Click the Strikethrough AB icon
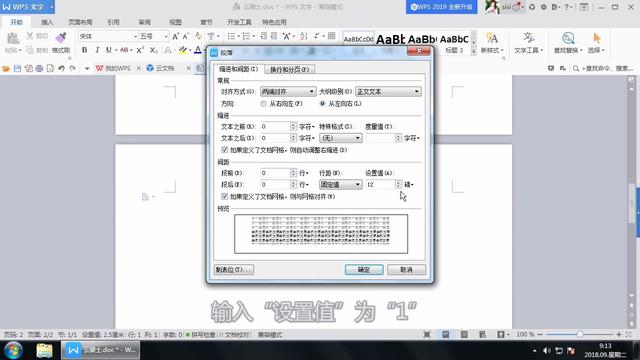This screenshot has height=360, width=640. [x=124, y=50]
